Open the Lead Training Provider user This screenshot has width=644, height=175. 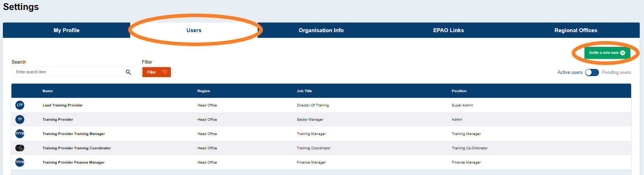[x=63, y=105]
